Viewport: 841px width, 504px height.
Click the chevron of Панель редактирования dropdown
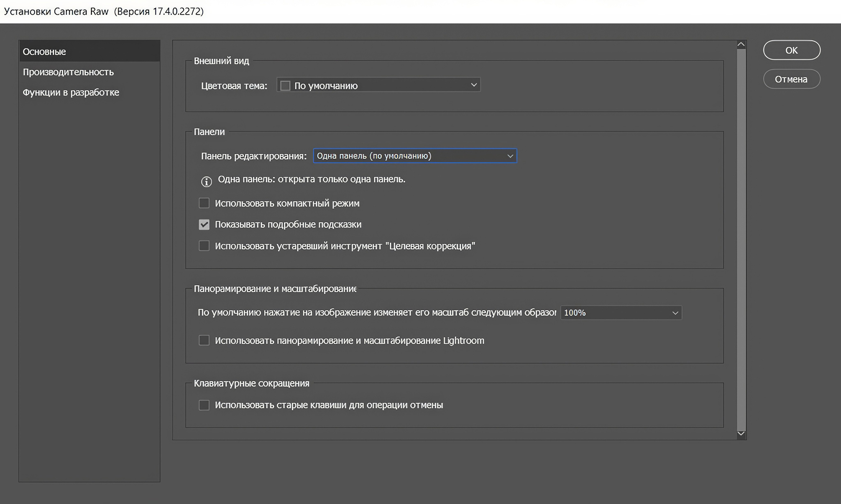(510, 156)
